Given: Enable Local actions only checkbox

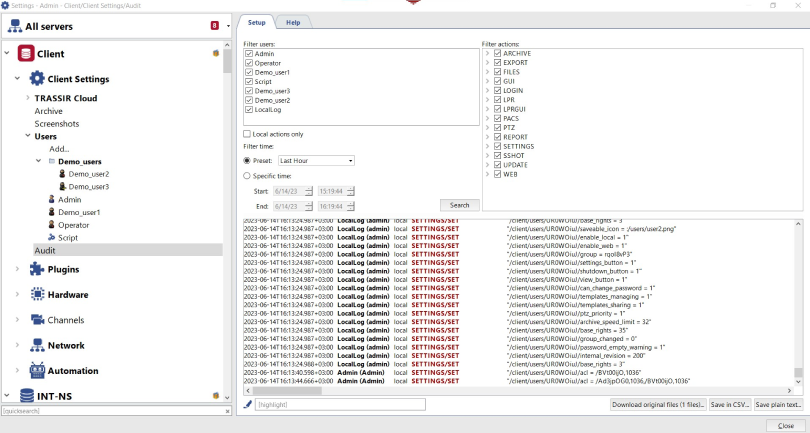Looking at the screenshot, I should click(247, 134).
